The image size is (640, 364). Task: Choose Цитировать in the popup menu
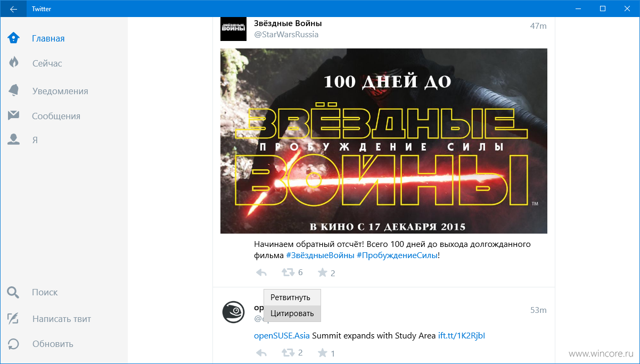(x=292, y=313)
